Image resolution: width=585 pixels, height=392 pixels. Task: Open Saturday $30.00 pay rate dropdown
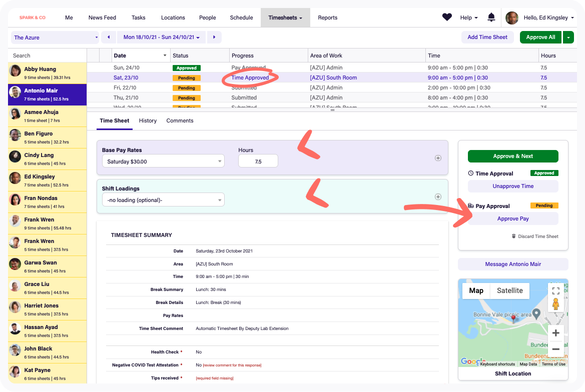click(164, 161)
